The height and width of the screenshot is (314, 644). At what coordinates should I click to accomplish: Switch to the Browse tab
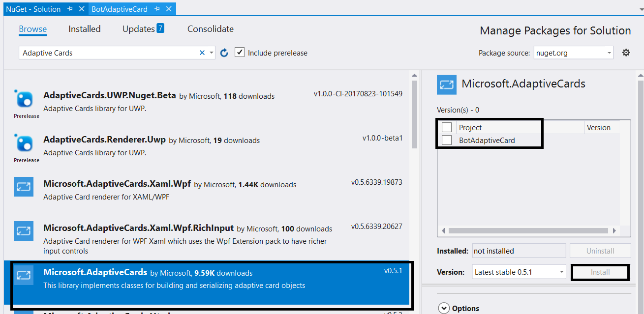(33, 29)
